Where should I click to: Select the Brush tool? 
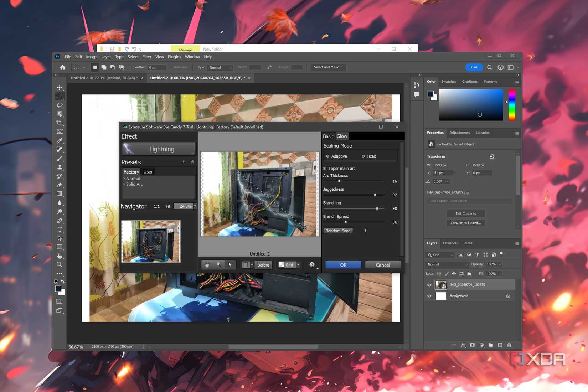click(60, 158)
